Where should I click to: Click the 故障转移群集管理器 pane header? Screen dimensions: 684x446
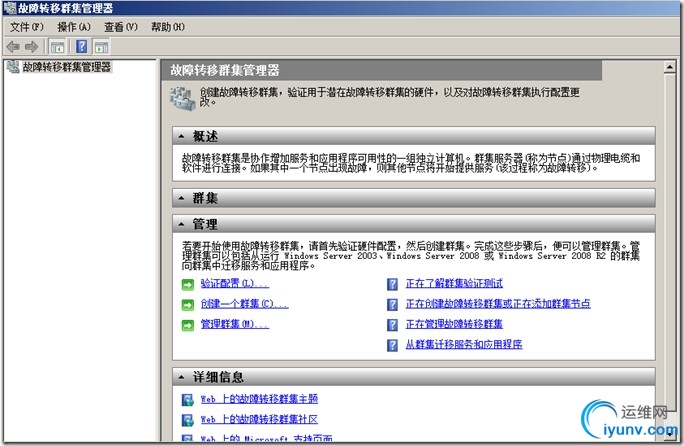click(x=381, y=70)
